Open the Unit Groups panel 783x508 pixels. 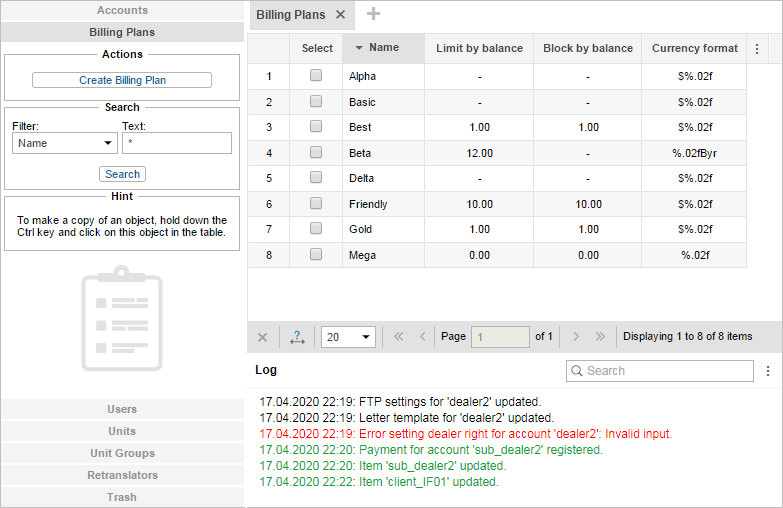[x=122, y=453]
